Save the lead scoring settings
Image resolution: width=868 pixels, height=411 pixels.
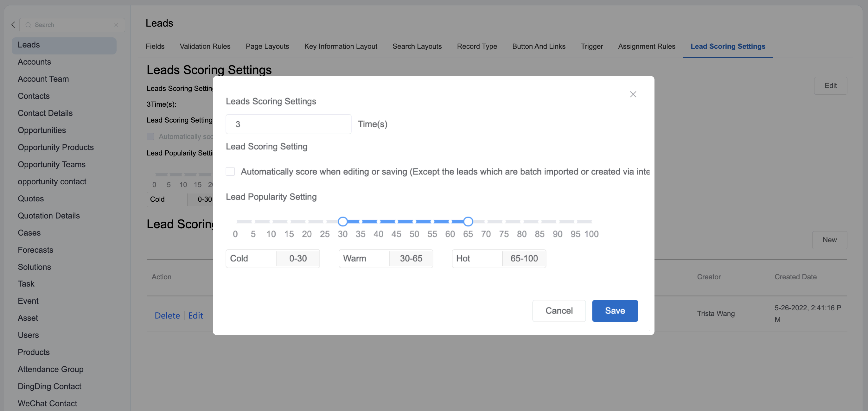[615, 311]
